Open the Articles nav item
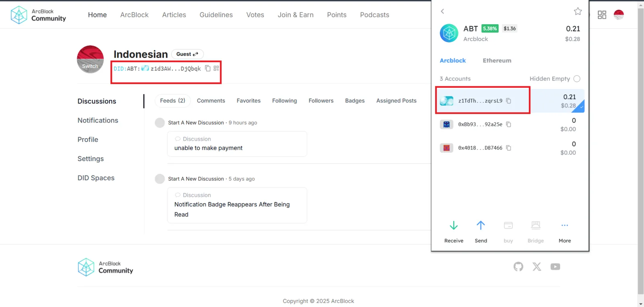Viewport: 644px width, 307px height. click(174, 15)
